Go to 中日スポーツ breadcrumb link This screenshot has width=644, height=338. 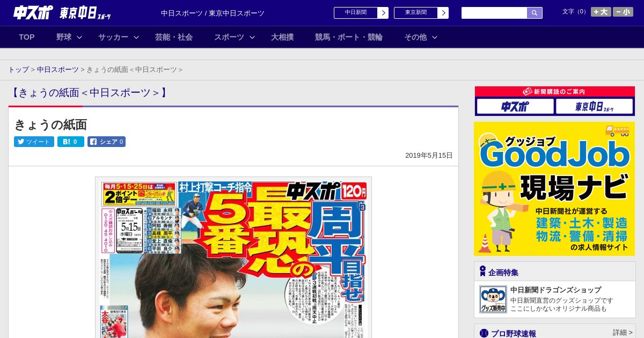pos(57,70)
